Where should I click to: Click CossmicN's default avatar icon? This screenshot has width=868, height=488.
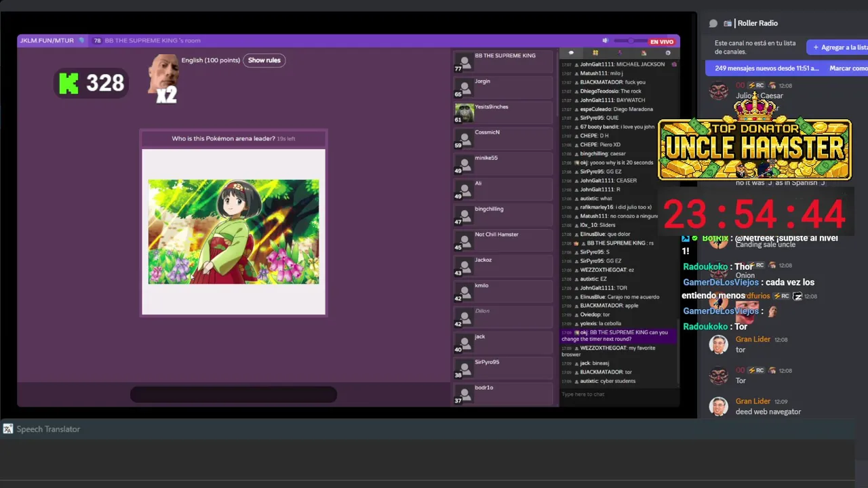tap(464, 138)
